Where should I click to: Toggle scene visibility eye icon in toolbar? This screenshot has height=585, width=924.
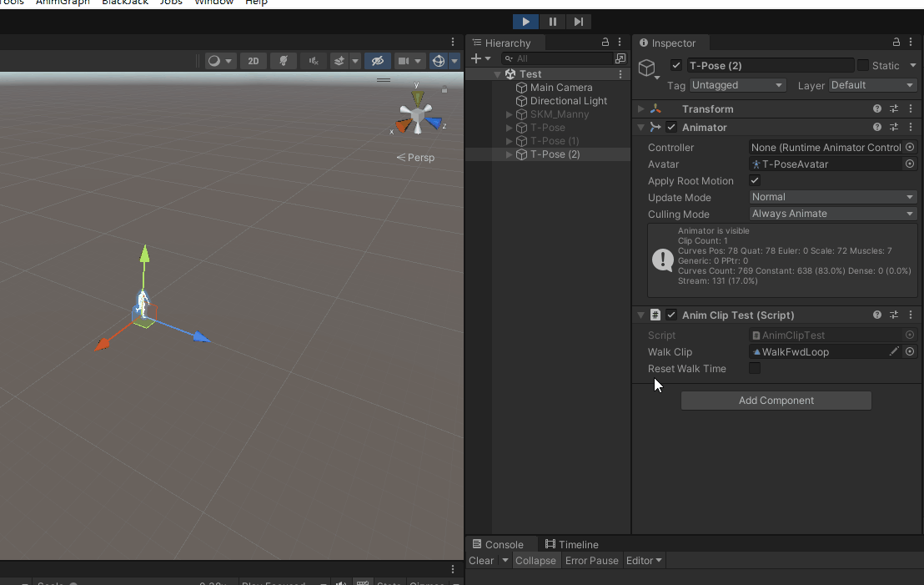click(379, 60)
